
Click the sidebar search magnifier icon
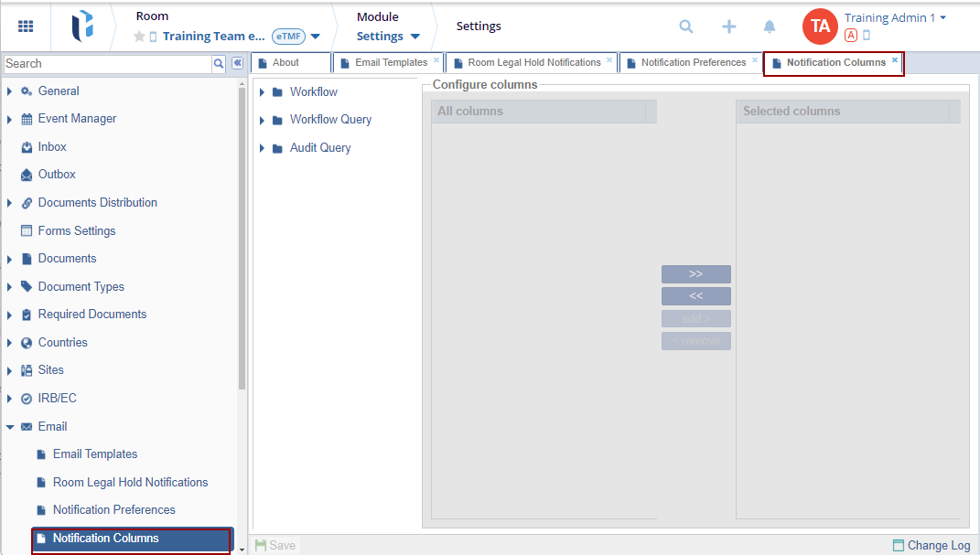coord(219,63)
